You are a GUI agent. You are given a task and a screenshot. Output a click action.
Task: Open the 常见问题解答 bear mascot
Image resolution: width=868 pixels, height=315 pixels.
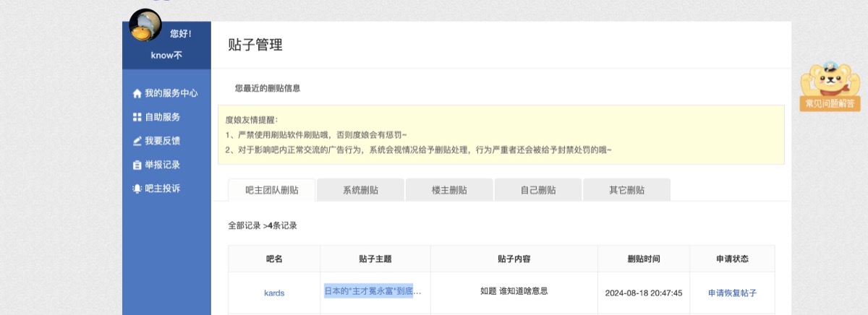point(829,85)
